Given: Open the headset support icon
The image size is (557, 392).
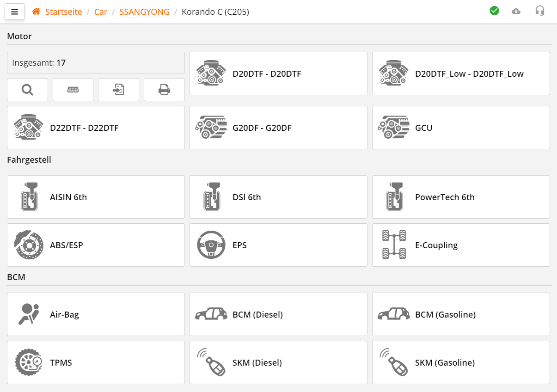Looking at the screenshot, I should (x=539, y=11).
